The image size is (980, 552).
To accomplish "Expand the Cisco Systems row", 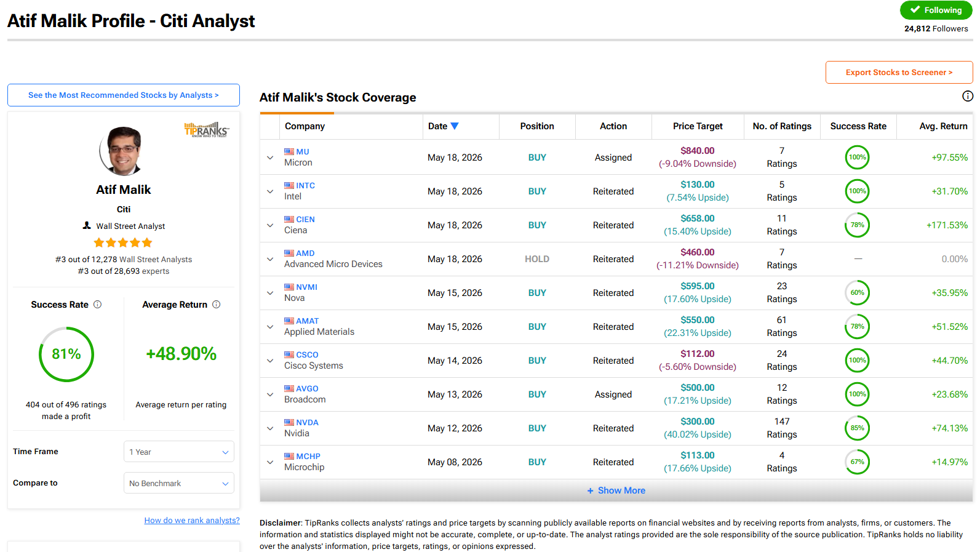I will (270, 361).
